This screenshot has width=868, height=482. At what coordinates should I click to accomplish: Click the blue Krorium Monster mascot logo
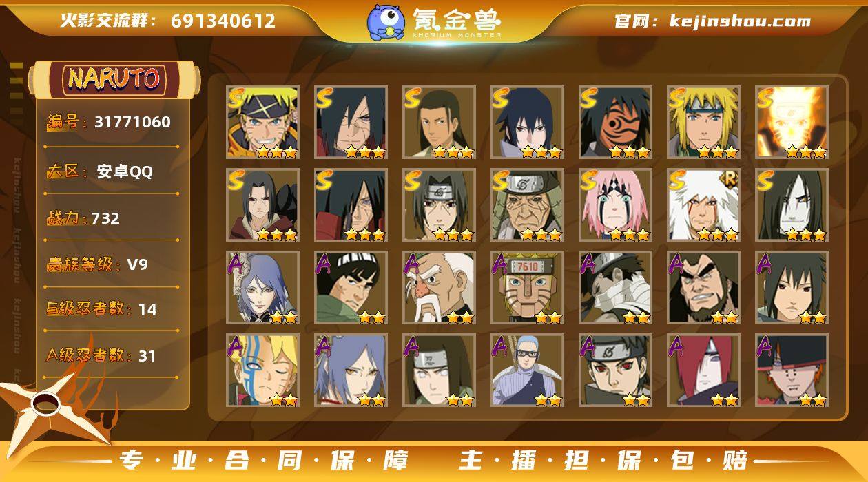(385, 21)
